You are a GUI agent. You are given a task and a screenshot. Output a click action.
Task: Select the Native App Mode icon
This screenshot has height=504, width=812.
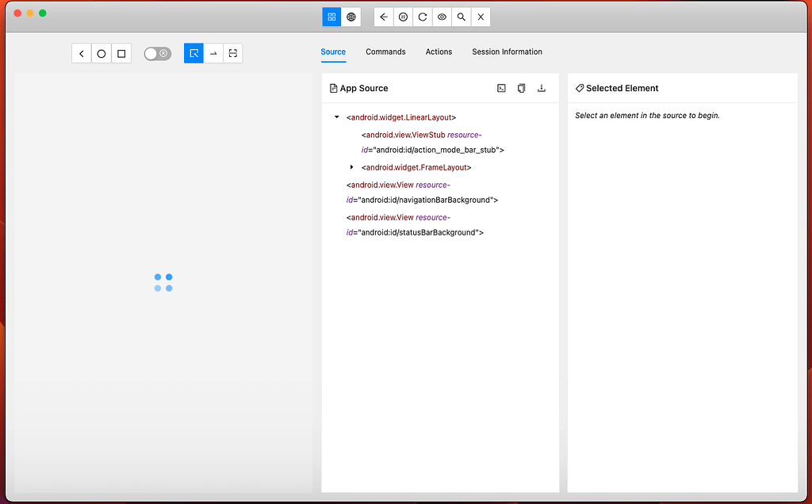331,17
